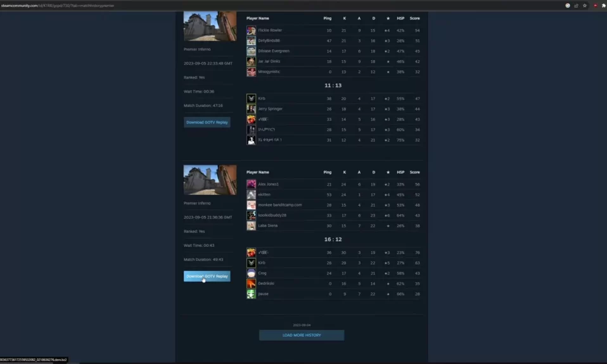Select the timestamp 2023-09-05 21:36:36 GMT

208,217
